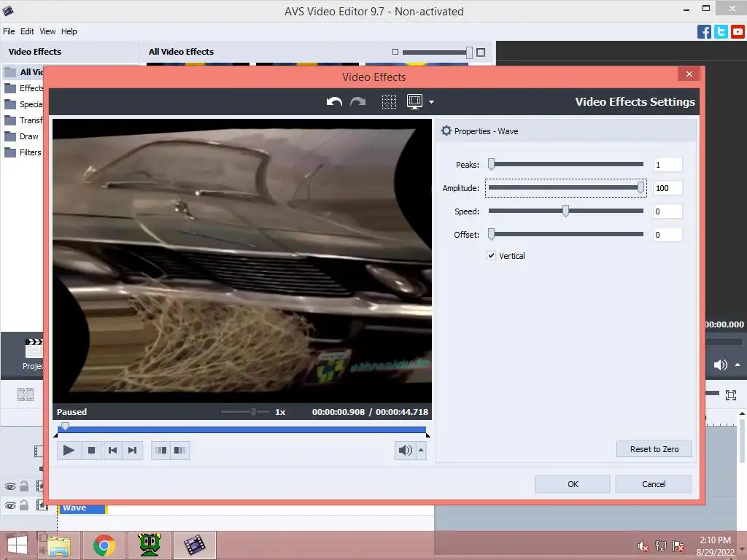Click the storyboard filmstrip icon in main window
The image size is (747, 560).
[x=26, y=394]
